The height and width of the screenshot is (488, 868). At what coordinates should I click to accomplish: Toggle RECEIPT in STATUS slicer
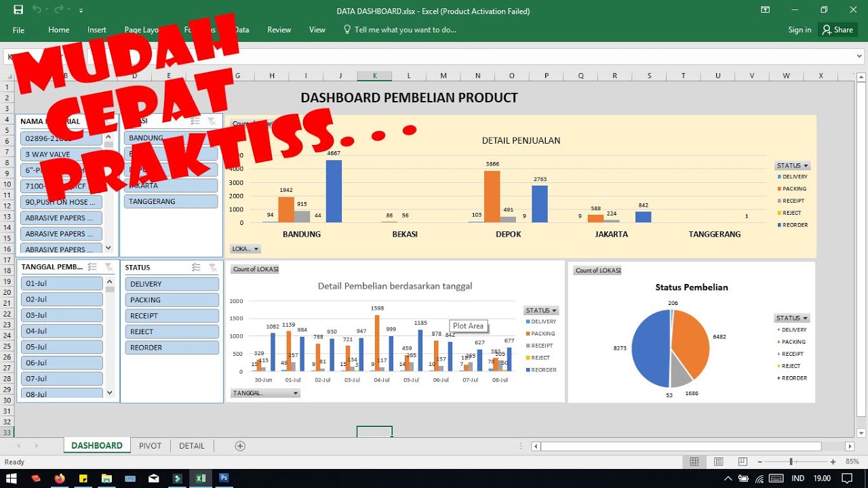(x=172, y=316)
